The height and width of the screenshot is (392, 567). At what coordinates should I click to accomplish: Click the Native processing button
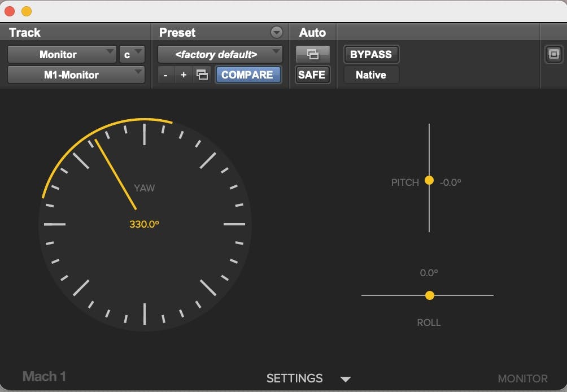coord(370,75)
